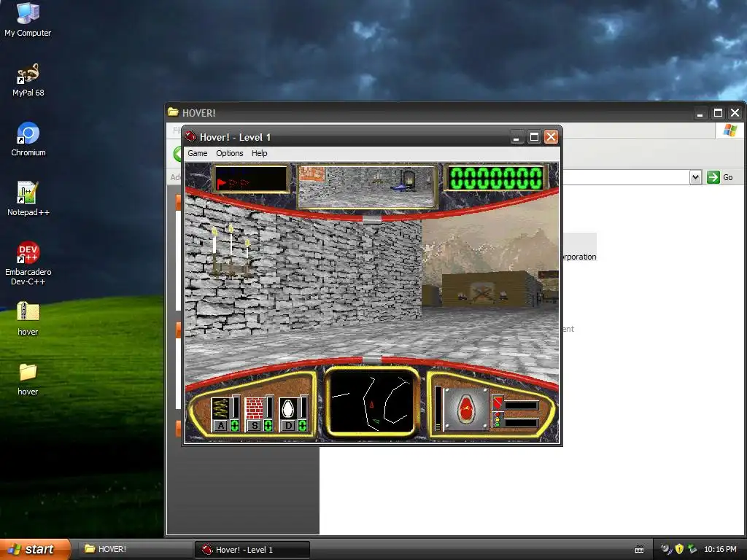Select the hover zip archive desktop icon
Viewport: 747px width, 560px height.
[28, 319]
